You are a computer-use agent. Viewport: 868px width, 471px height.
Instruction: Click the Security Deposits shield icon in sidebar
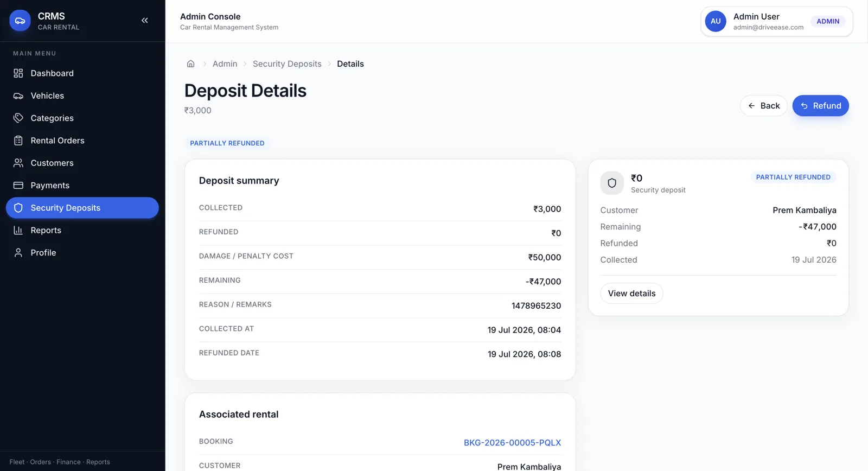click(18, 208)
